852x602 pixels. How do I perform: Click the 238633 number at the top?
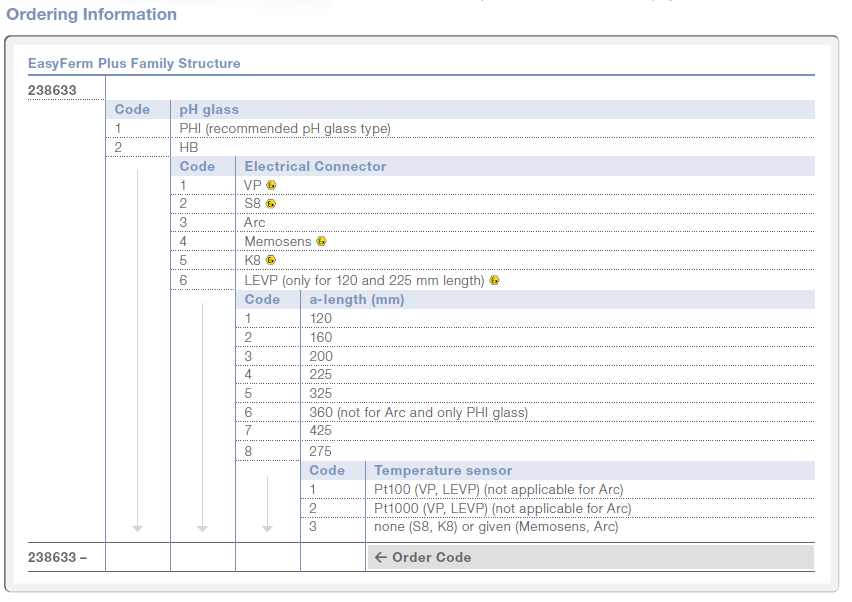52,90
